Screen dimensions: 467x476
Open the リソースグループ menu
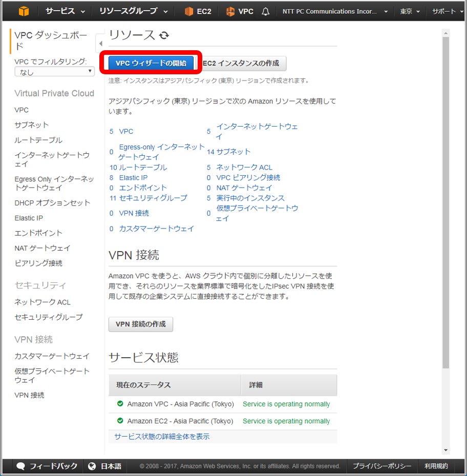pyautogui.click(x=133, y=11)
